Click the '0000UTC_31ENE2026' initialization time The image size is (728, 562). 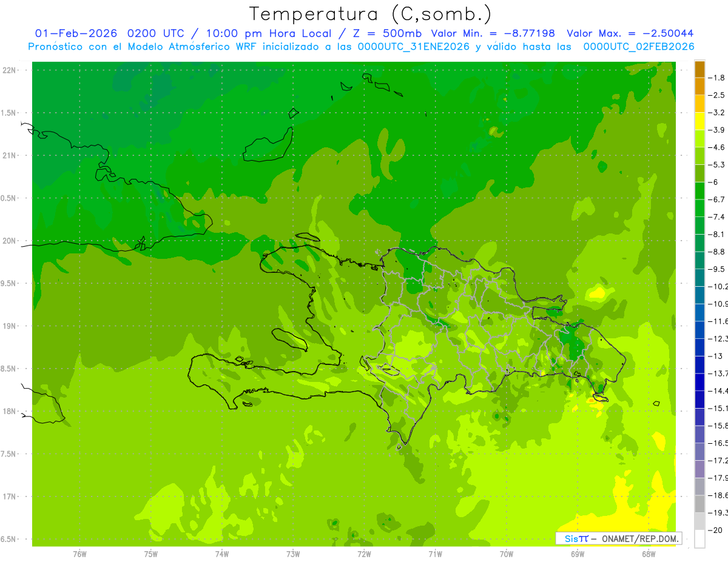[x=413, y=47]
